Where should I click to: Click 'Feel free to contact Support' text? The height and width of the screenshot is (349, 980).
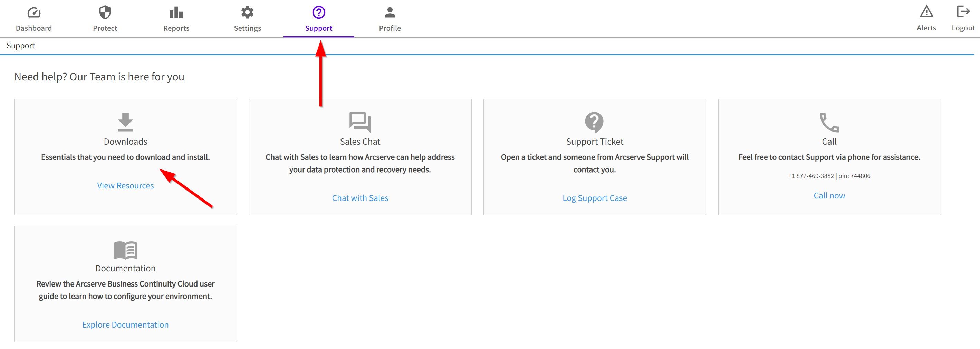point(829,157)
